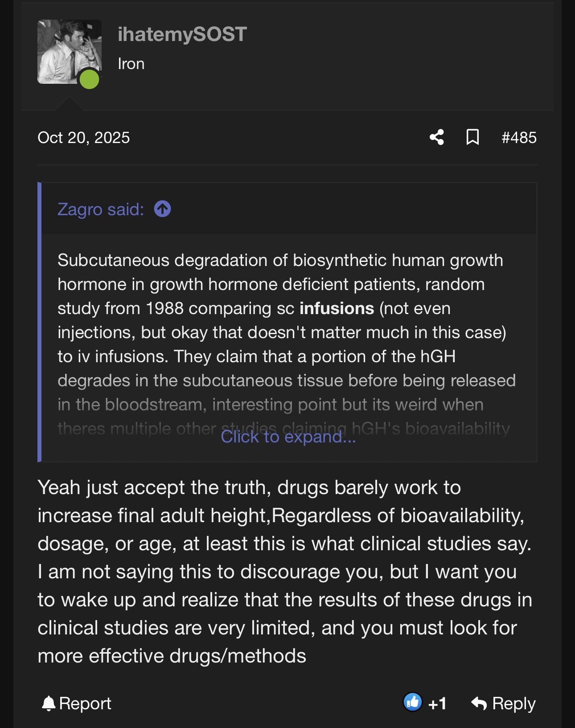Screen dimensions: 575x728
Task: View the +1 reactions count
Action: point(437,703)
